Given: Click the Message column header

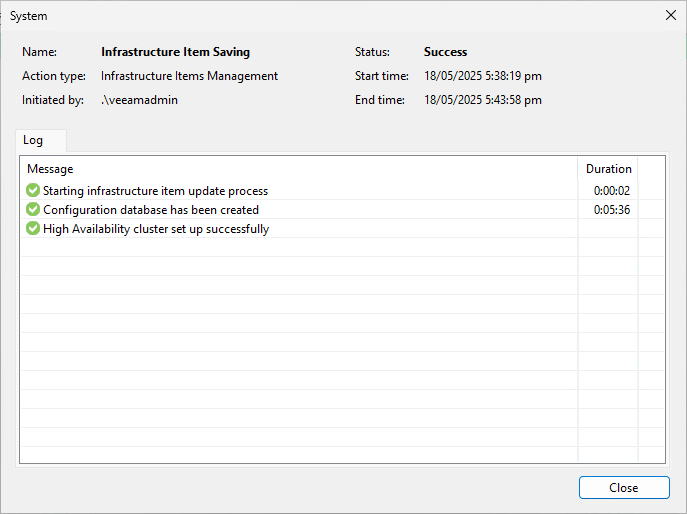Looking at the screenshot, I should pos(50,169).
